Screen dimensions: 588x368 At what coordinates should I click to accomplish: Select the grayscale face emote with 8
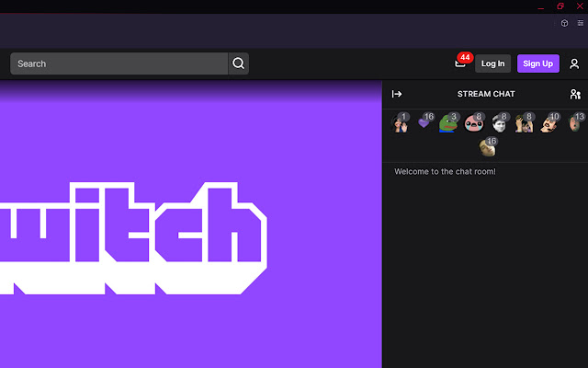pyautogui.click(x=500, y=122)
